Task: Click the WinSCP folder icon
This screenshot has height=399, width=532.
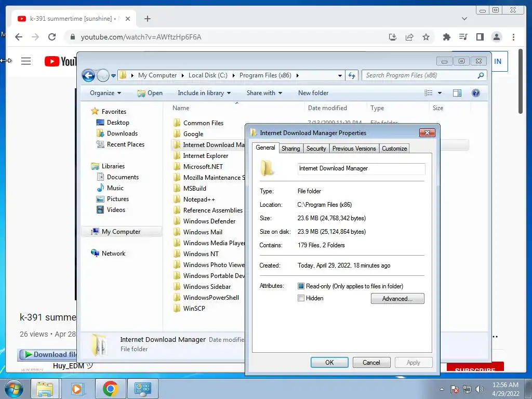Action: [x=177, y=308]
